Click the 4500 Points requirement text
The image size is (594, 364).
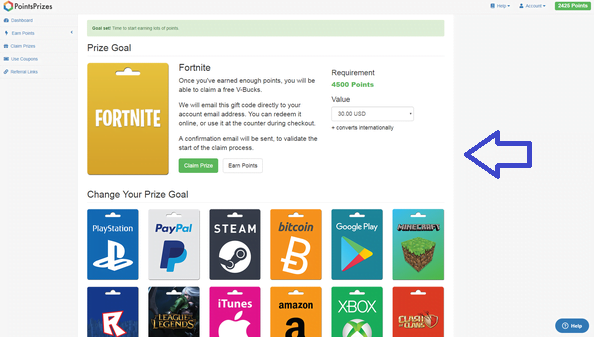[352, 84]
